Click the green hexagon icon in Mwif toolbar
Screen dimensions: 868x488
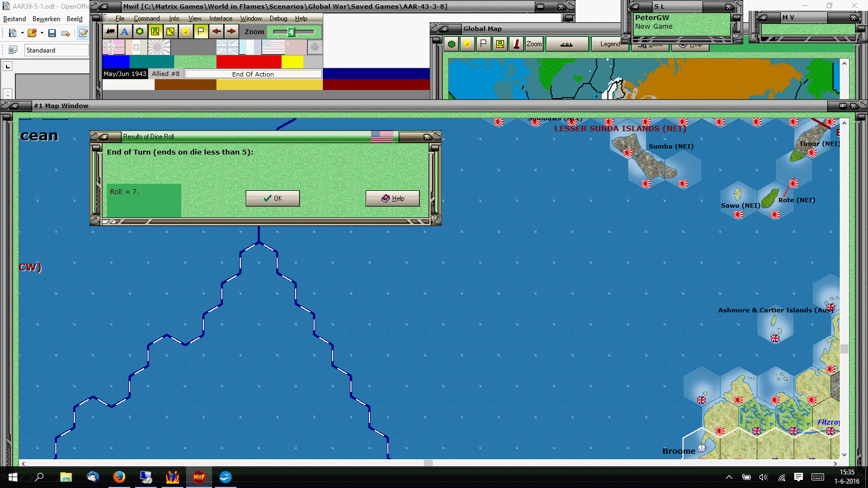pos(140,31)
